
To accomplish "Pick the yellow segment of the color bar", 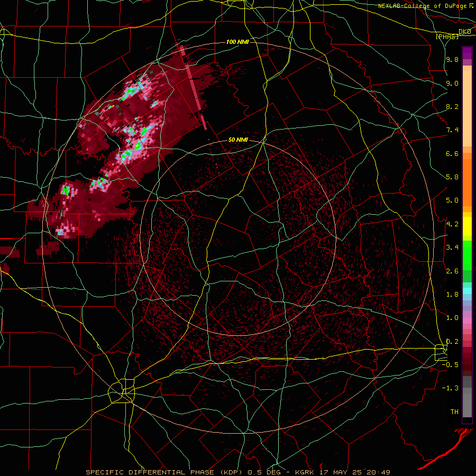I will [x=467, y=226].
